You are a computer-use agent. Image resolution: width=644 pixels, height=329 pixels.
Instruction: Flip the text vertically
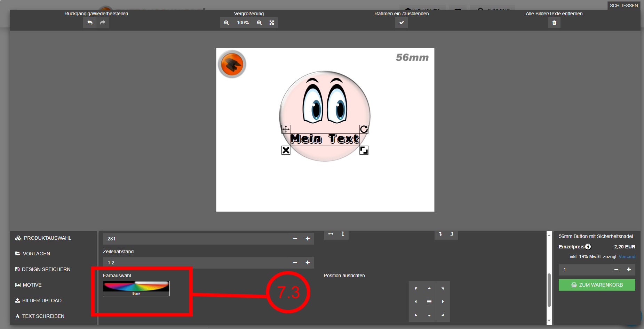[343, 235]
